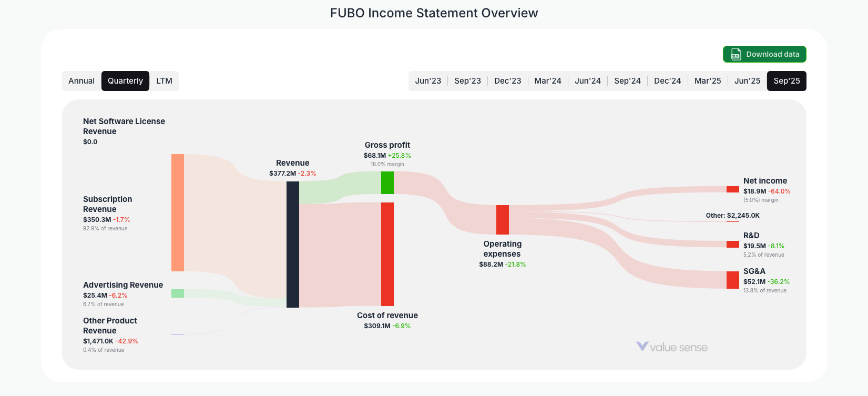Select the Mar'25 quarter
868x396 pixels.
point(707,80)
